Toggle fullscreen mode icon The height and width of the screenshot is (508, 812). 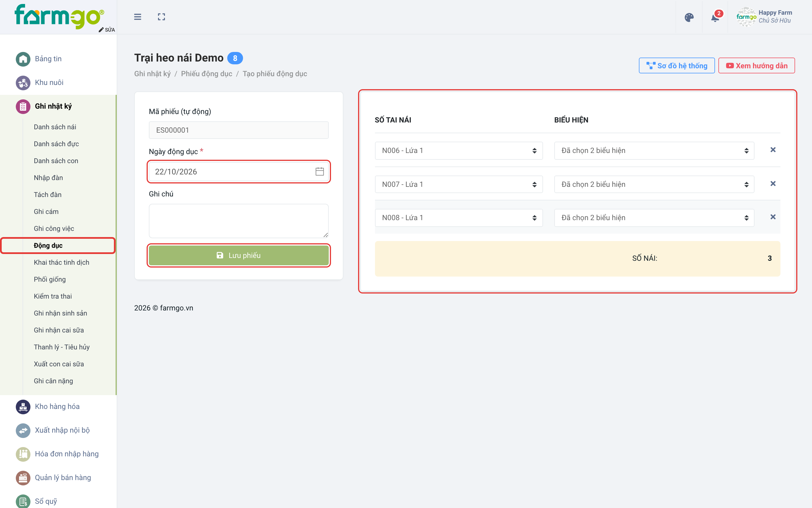coord(161,17)
